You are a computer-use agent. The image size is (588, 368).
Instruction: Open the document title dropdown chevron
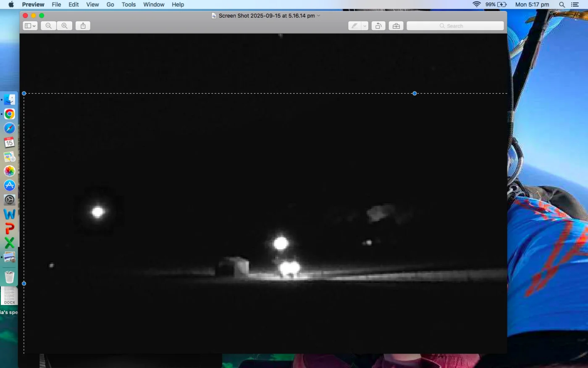tap(319, 16)
